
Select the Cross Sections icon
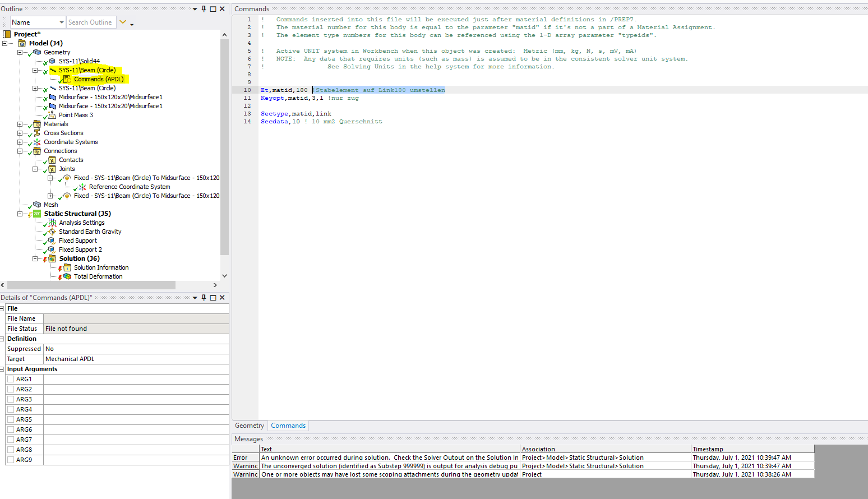pyautogui.click(x=37, y=133)
